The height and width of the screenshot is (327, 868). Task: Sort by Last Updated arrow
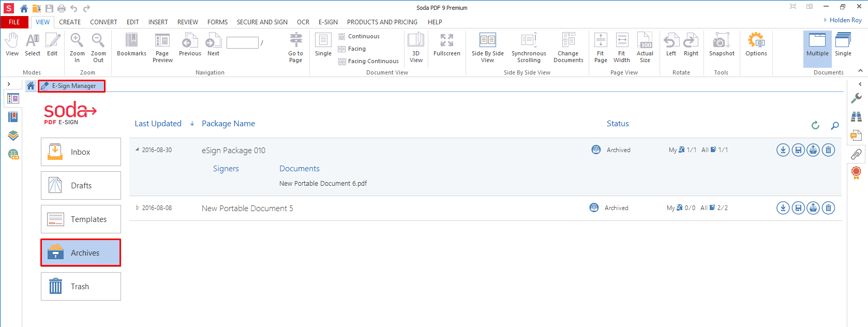(x=192, y=124)
